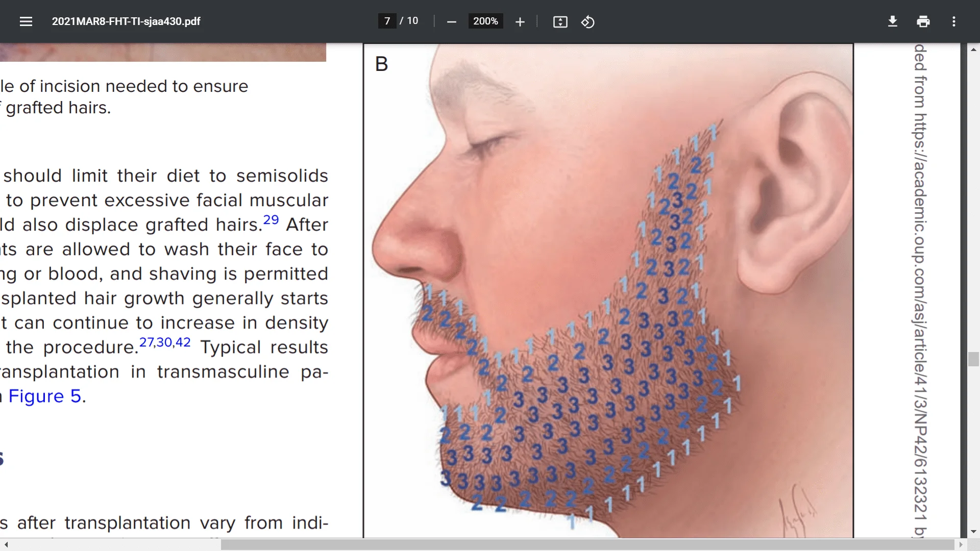Viewport: 980px width, 551px height.
Task: Open the Figure 5 link
Action: click(45, 396)
